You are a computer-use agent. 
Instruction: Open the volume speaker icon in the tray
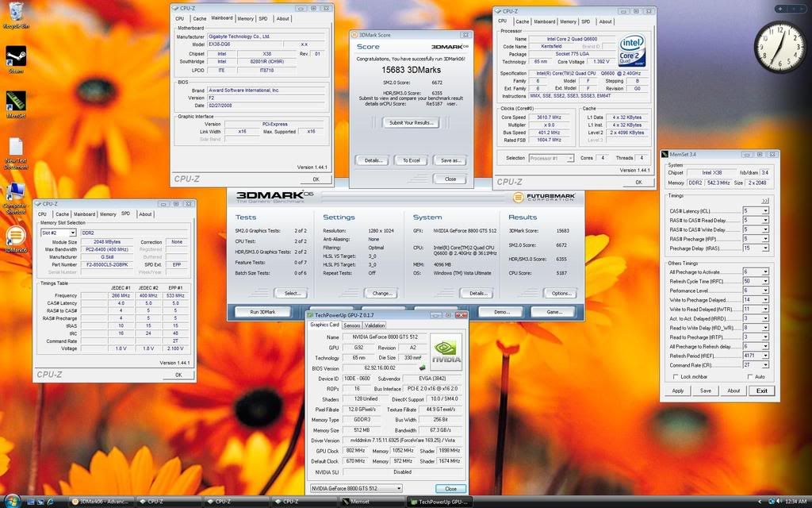[779, 502]
